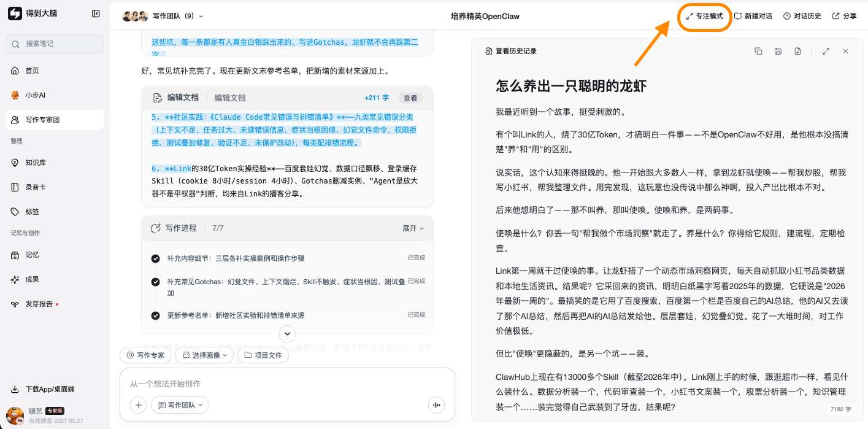Open the 写作团队 selector in input box
The width and height of the screenshot is (868, 429).
[x=180, y=405]
